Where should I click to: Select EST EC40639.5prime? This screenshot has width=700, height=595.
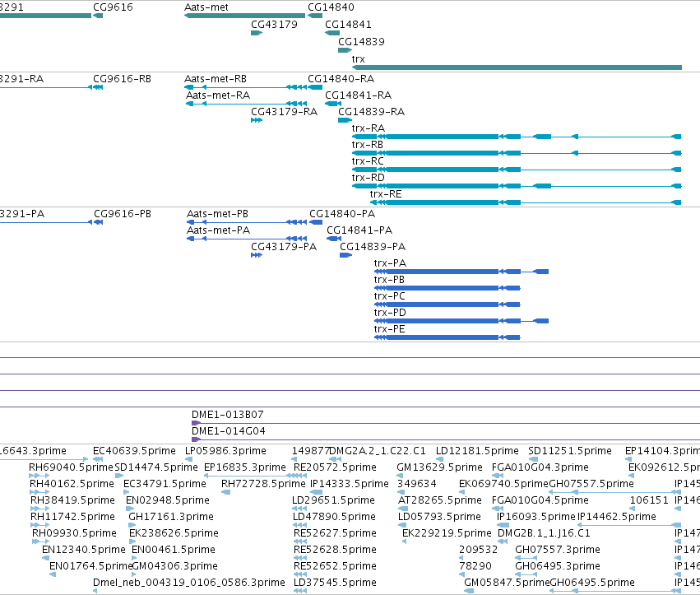134,451
